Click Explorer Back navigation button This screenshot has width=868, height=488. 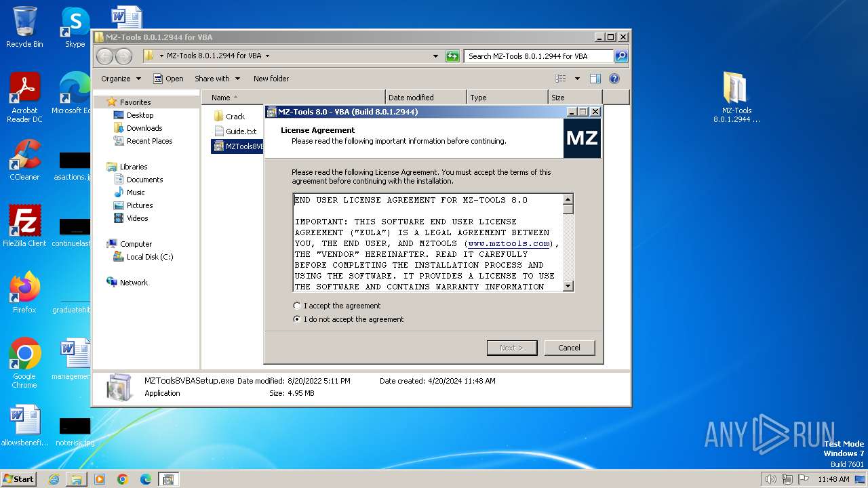coord(105,56)
